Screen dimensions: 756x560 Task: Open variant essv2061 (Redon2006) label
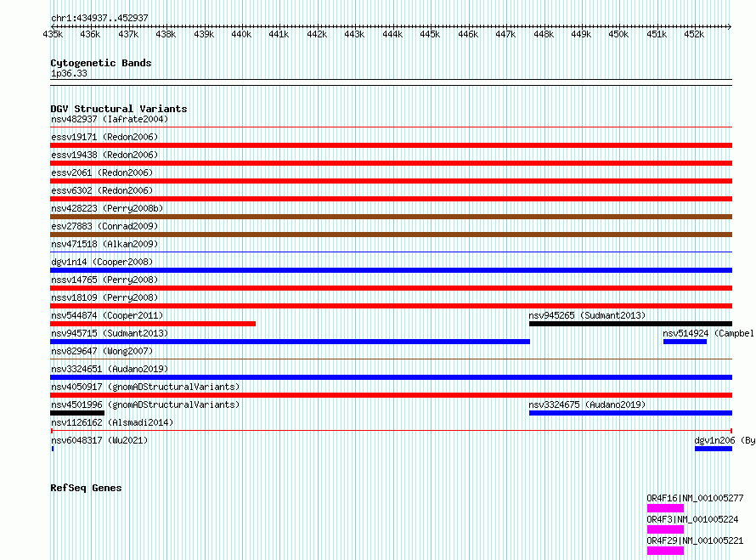coord(102,173)
